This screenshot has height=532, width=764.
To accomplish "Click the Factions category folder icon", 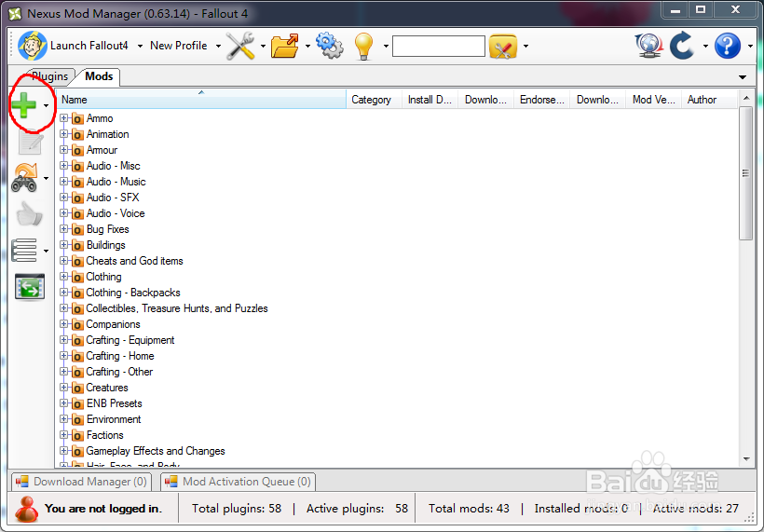I will [x=77, y=435].
